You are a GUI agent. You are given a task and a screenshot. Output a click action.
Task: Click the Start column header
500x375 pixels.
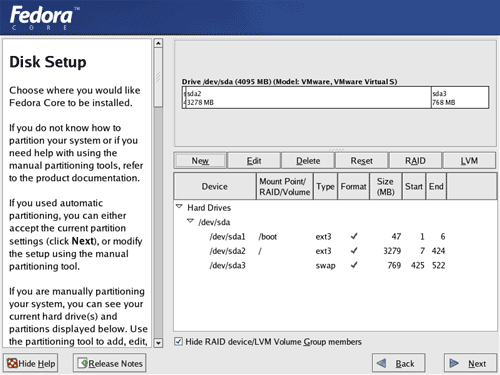[414, 186]
